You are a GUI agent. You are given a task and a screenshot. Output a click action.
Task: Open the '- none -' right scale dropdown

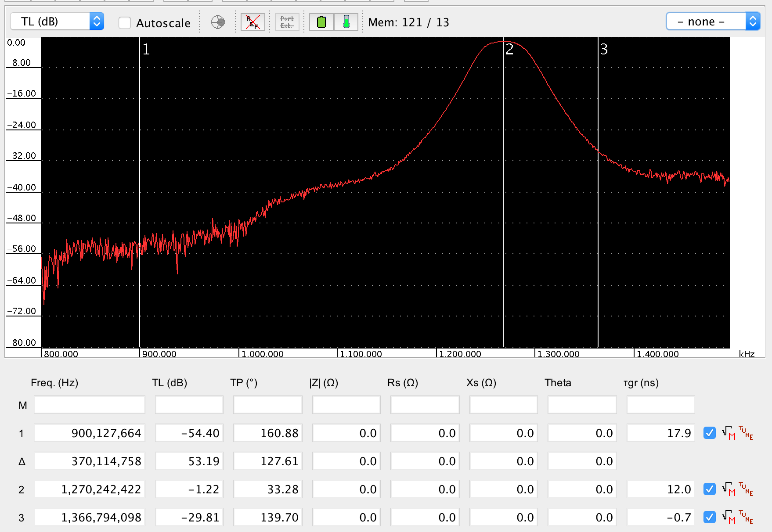pyautogui.click(x=712, y=22)
